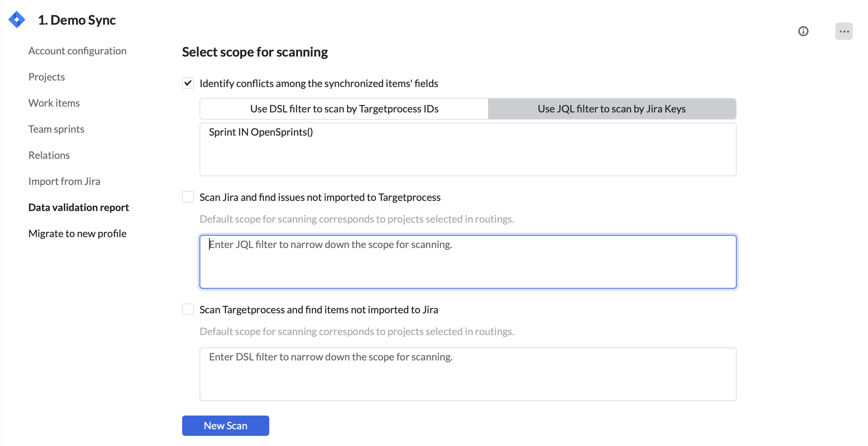Start a New Scan
The width and height of the screenshot is (868, 446).
click(225, 426)
